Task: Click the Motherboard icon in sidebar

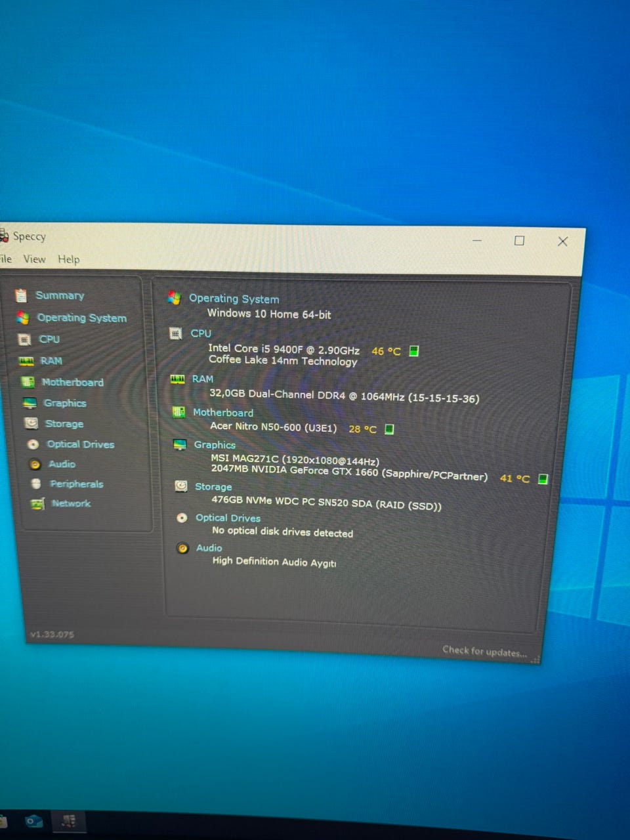Action: [28, 382]
